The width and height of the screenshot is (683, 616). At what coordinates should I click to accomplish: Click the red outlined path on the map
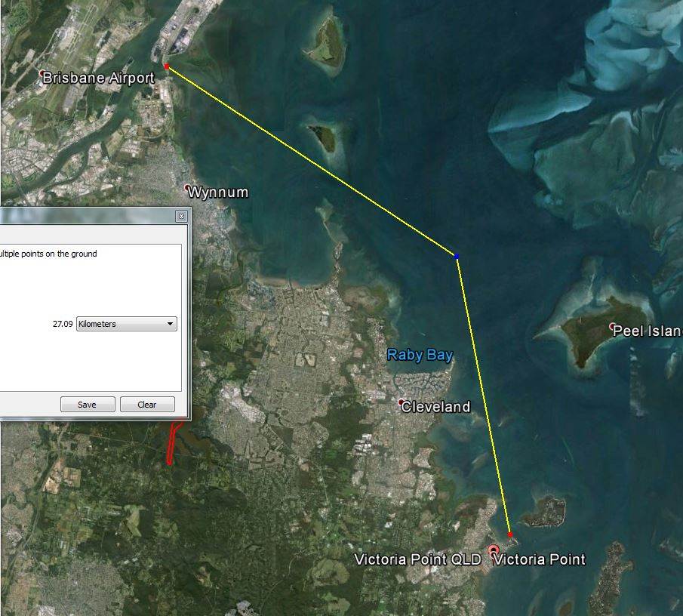point(173,445)
